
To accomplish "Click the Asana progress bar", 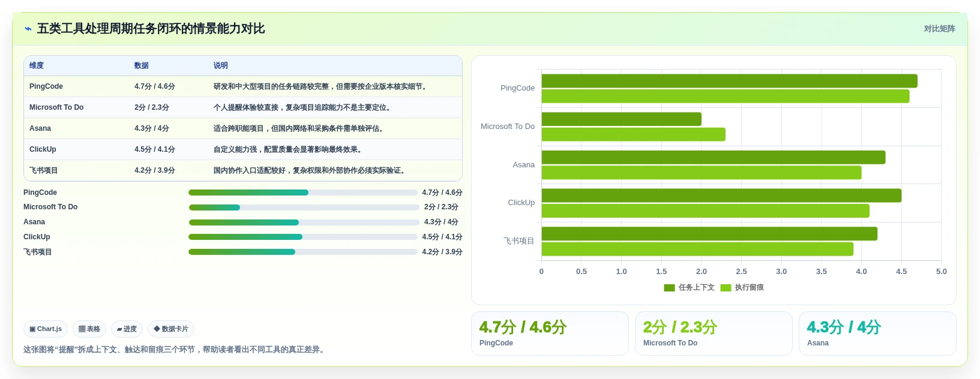I will click(304, 222).
